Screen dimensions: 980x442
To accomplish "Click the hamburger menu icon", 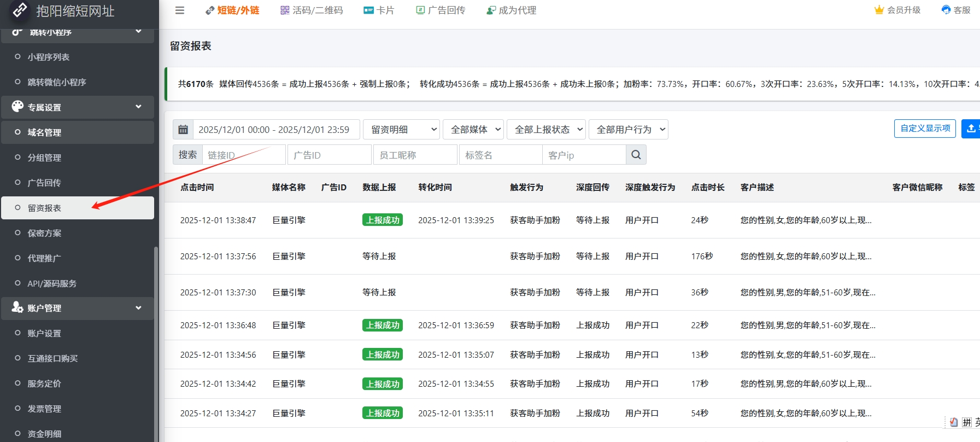I will [179, 10].
